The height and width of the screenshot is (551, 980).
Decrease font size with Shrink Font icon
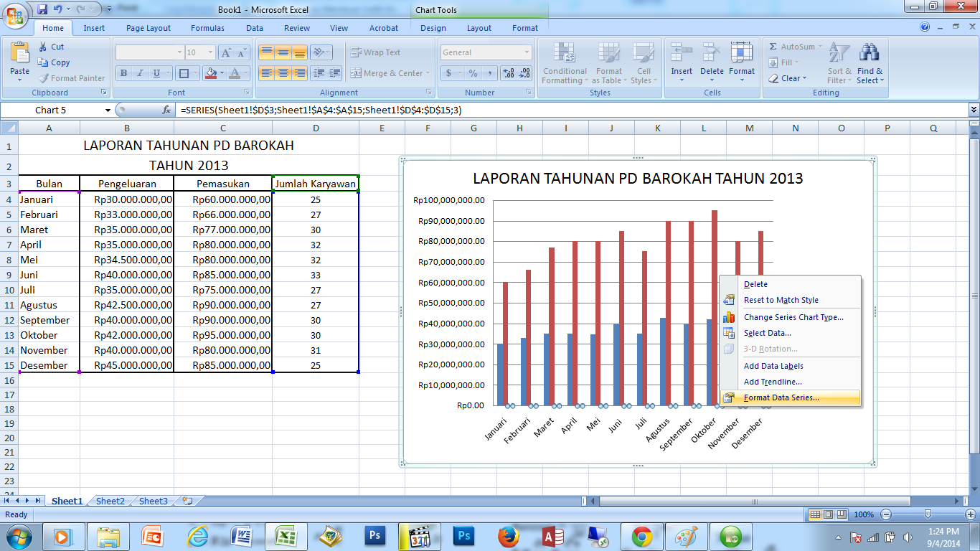tap(243, 52)
